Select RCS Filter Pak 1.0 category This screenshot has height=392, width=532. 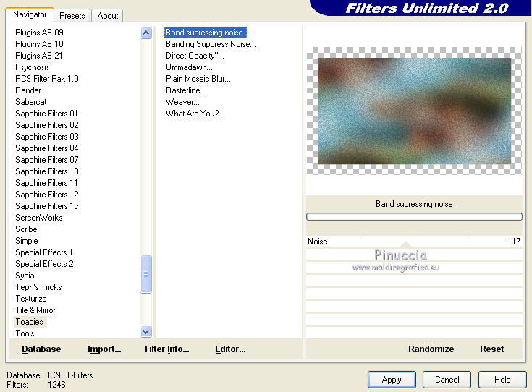click(47, 79)
